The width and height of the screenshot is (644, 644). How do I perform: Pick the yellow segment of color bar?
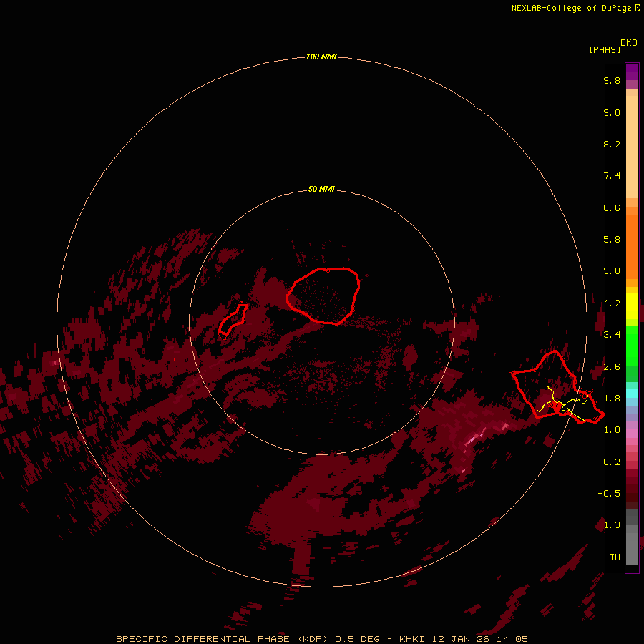[x=632, y=306]
